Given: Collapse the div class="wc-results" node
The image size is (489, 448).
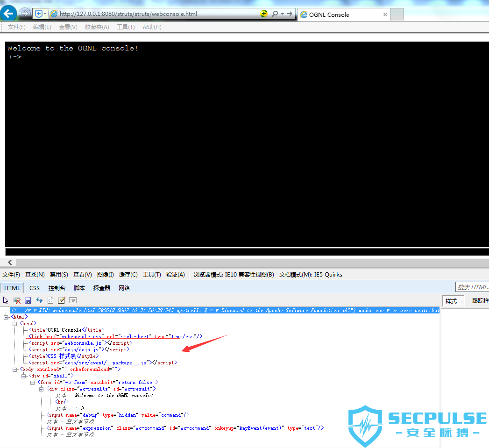Looking at the screenshot, I should [41, 389].
